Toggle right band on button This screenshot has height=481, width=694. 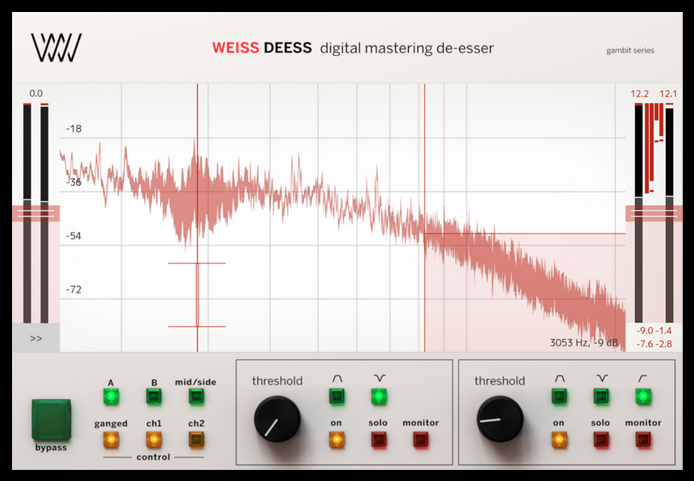(x=558, y=439)
